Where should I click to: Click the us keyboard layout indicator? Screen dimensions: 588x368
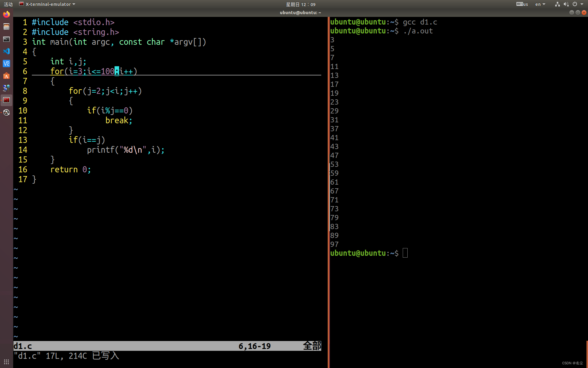522,4
